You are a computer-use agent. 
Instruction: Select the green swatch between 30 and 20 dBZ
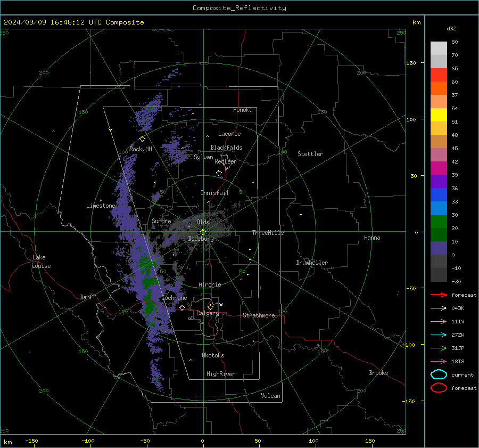coord(439,222)
